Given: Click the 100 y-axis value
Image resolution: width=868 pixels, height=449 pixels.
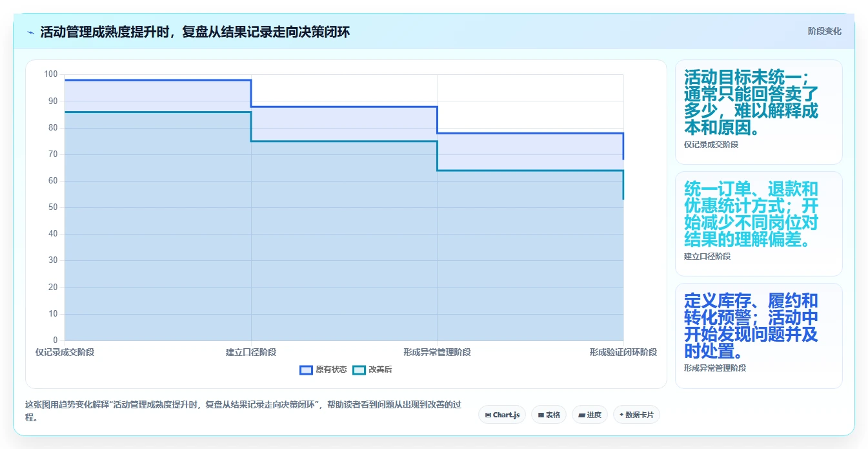Looking at the screenshot, I should coord(51,74).
